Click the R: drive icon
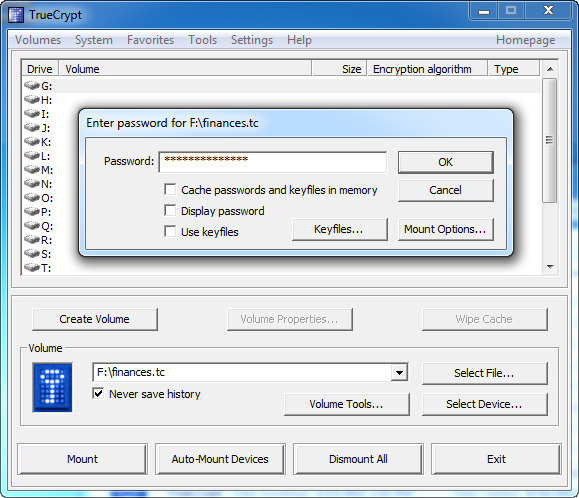 (x=32, y=240)
